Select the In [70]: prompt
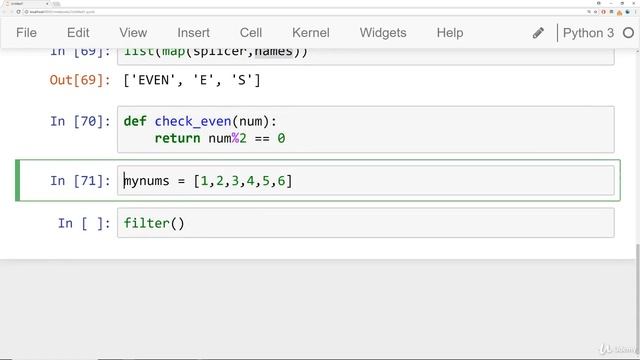 [x=80, y=121]
